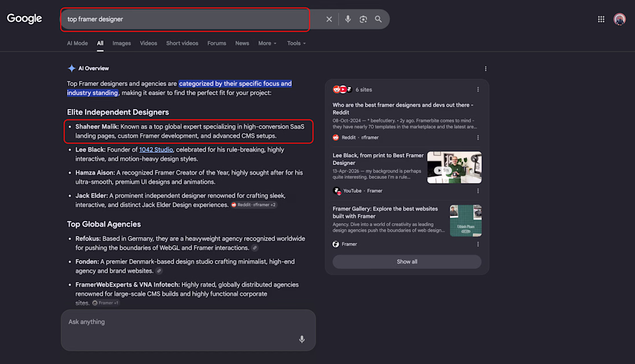Viewport: 635px width, 364px height.
Task: Start voice search with the search bar microphone icon
Action: [x=348, y=19]
